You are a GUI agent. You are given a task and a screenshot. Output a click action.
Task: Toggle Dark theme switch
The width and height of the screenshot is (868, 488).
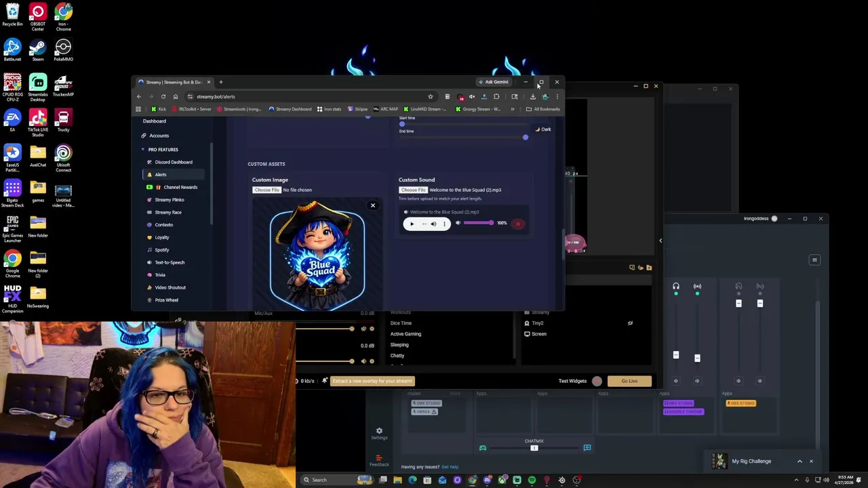542,129
